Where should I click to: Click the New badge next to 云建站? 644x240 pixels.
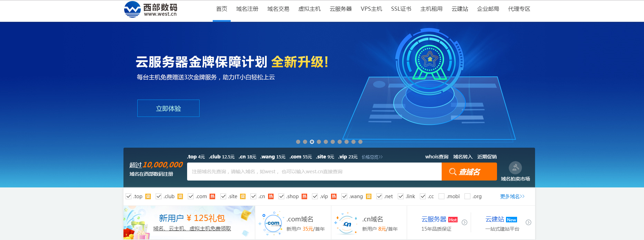[511, 220]
